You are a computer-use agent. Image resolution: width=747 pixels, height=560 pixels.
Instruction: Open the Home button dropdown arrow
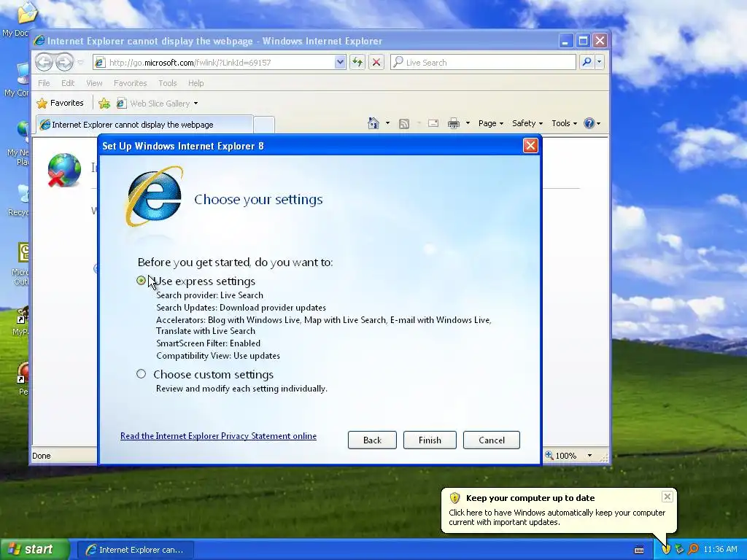387,123
